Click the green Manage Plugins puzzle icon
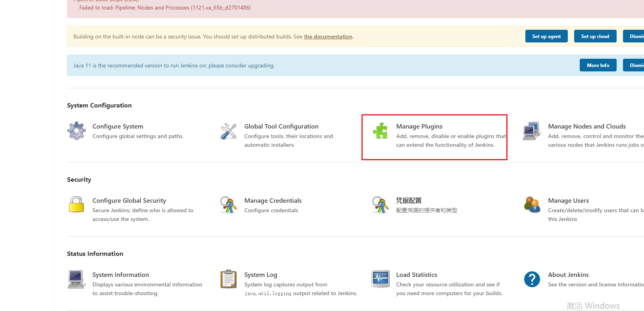Screen dimensions: 644x311 click(x=380, y=131)
